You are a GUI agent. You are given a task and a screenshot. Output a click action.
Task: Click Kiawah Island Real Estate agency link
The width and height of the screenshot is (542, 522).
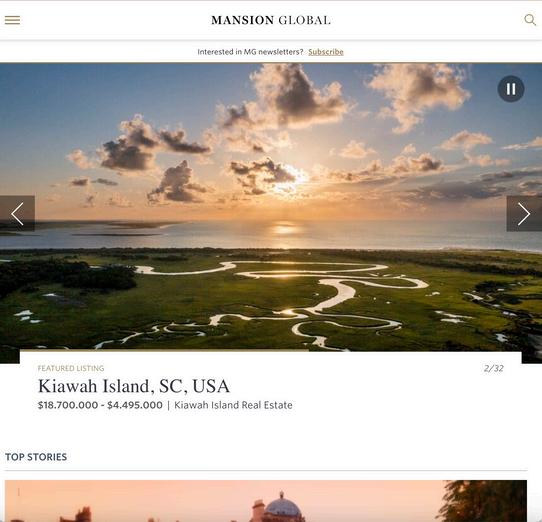(x=233, y=405)
